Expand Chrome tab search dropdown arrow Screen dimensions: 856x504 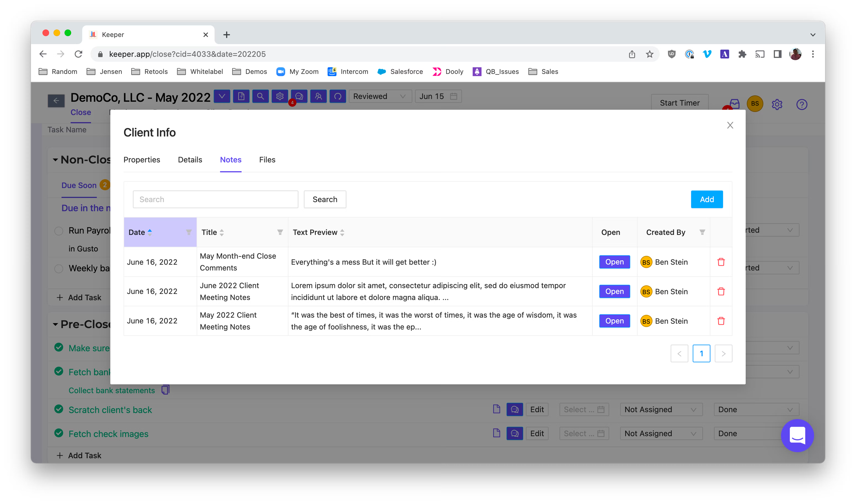[813, 35]
